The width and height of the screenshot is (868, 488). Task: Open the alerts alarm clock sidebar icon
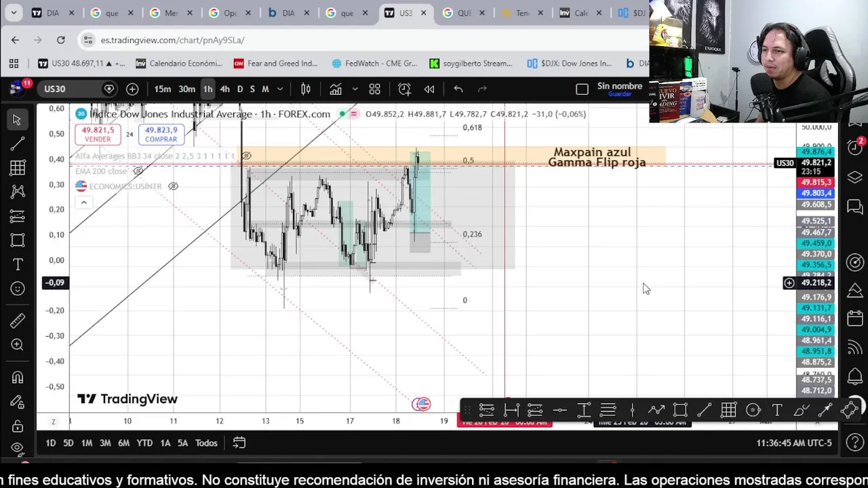point(854,147)
